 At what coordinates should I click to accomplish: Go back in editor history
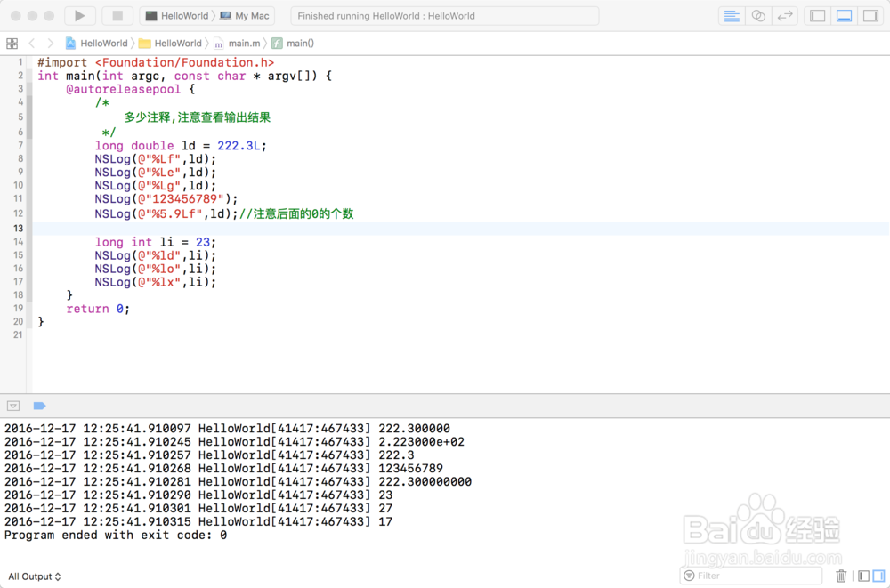pyautogui.click(x=32, y=43)
